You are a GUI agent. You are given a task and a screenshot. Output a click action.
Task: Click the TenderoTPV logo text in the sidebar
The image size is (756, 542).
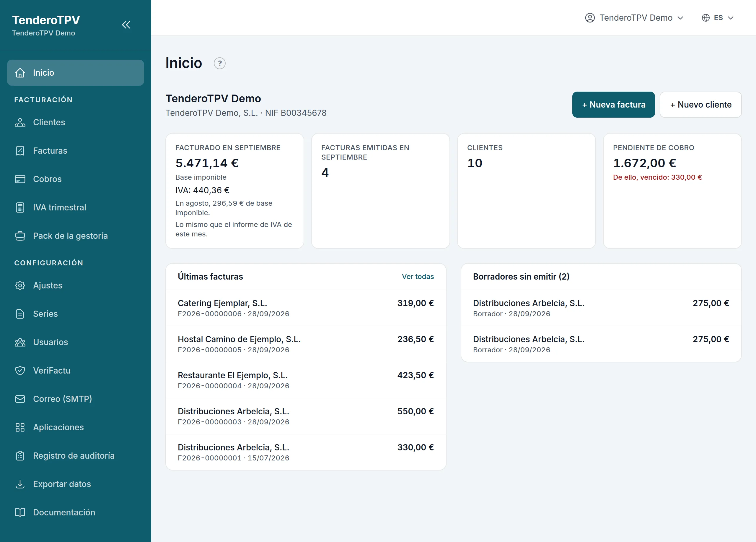coord(46,20)
